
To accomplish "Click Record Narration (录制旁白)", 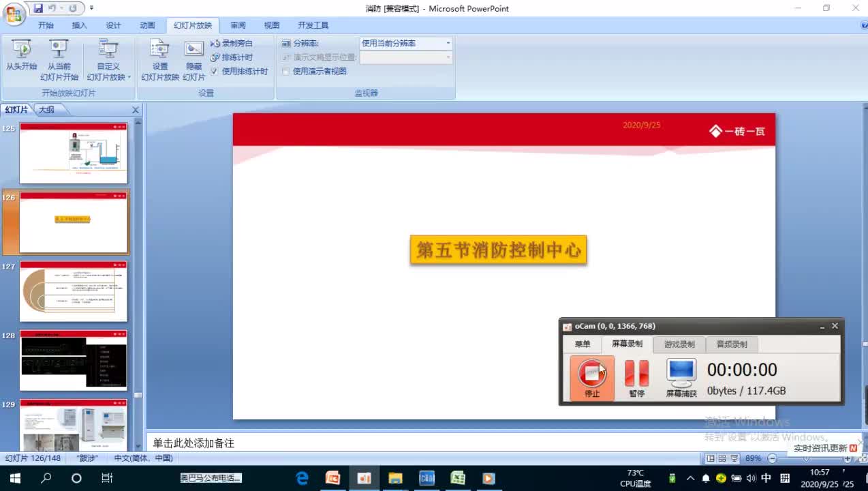I will click(231, 43).
